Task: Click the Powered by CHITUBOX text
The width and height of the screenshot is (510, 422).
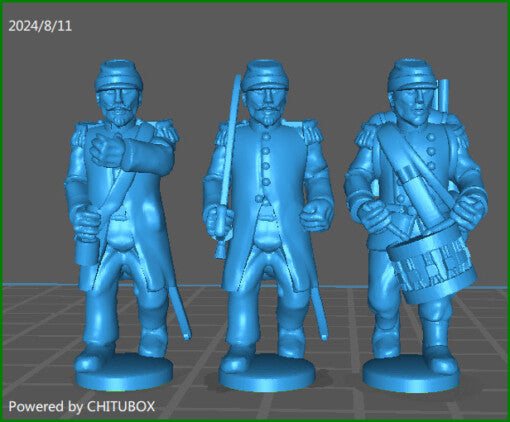Action: pos(82,406)
